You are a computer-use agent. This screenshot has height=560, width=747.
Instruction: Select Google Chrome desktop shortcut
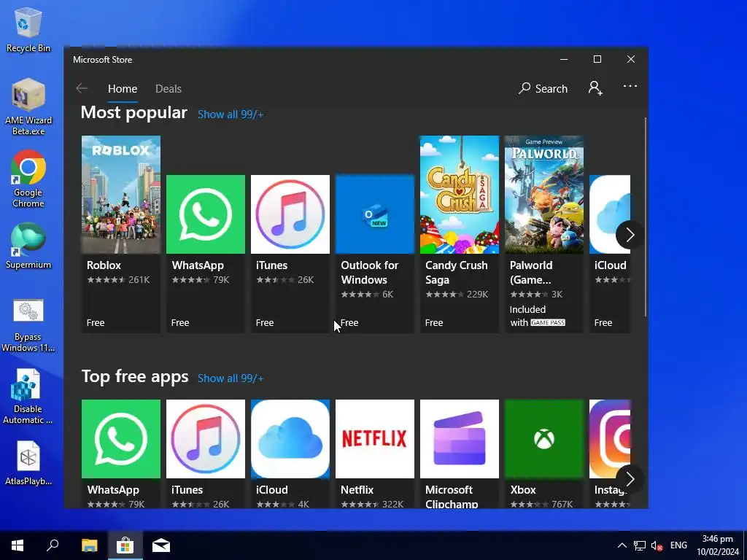click(x=28, y=179)
